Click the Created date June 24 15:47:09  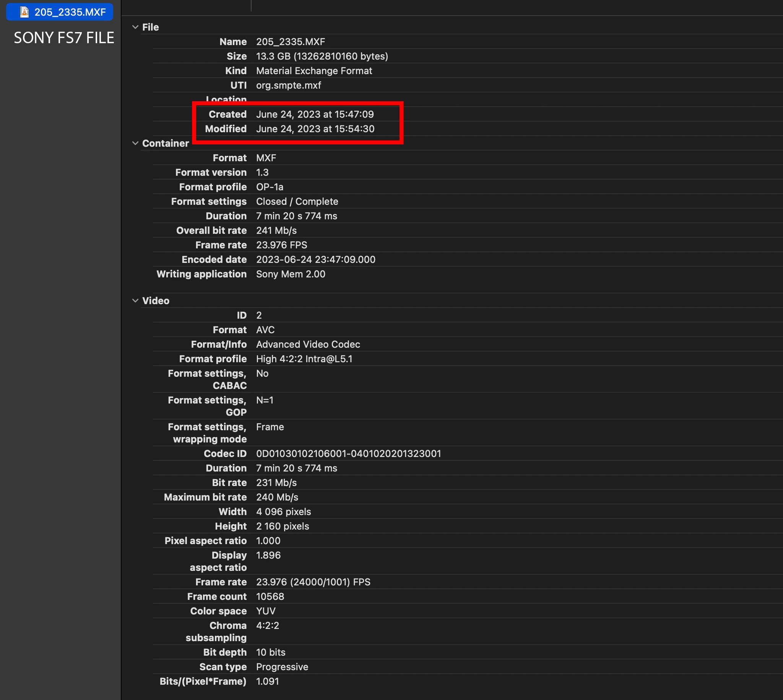pos(315,114)
